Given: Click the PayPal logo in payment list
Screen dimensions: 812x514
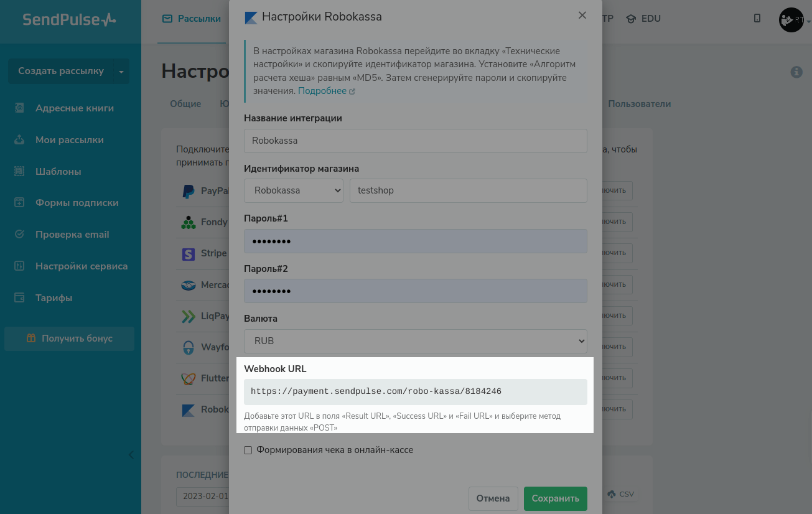Looking at the screenshot, I should 188,191.
